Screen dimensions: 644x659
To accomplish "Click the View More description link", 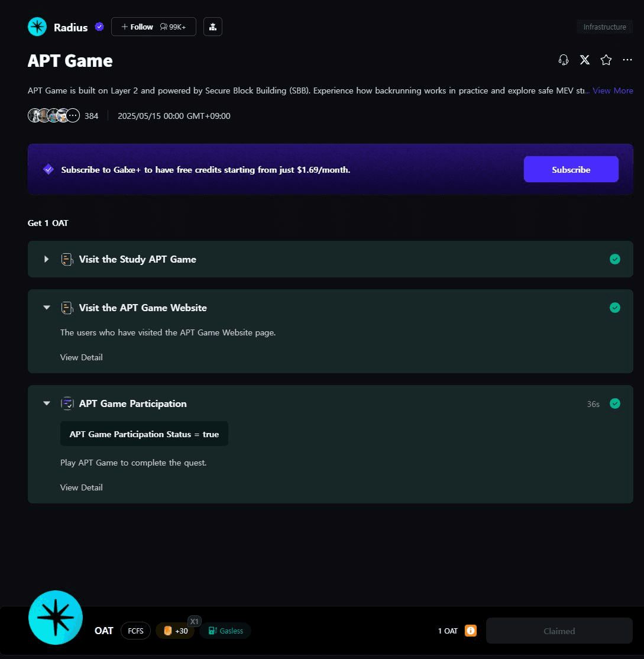I will [613, 91].
